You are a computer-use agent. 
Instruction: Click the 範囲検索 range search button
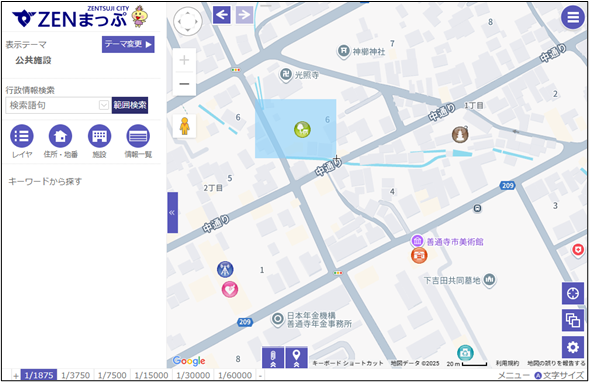(x=130, y=105)
